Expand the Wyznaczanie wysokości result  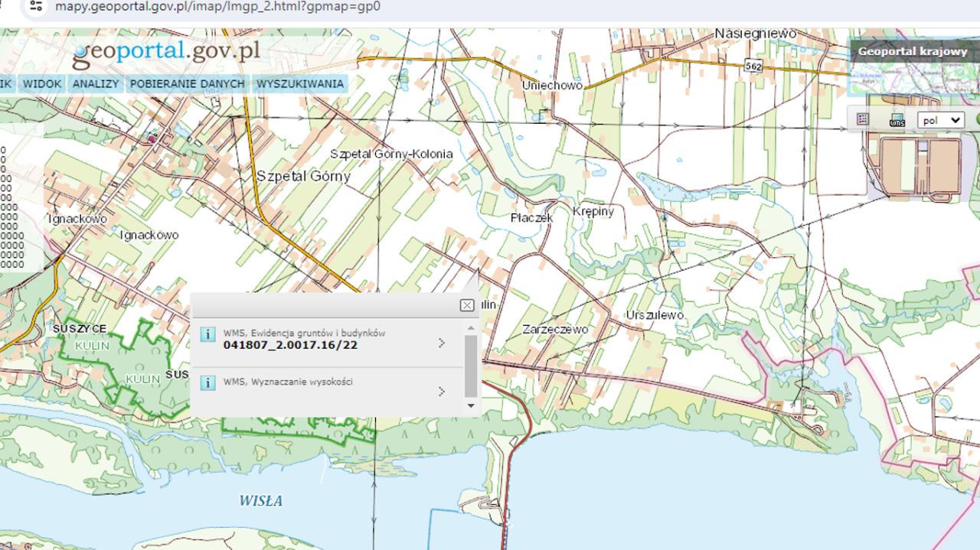pyautogui.click(x=442, y=392)
